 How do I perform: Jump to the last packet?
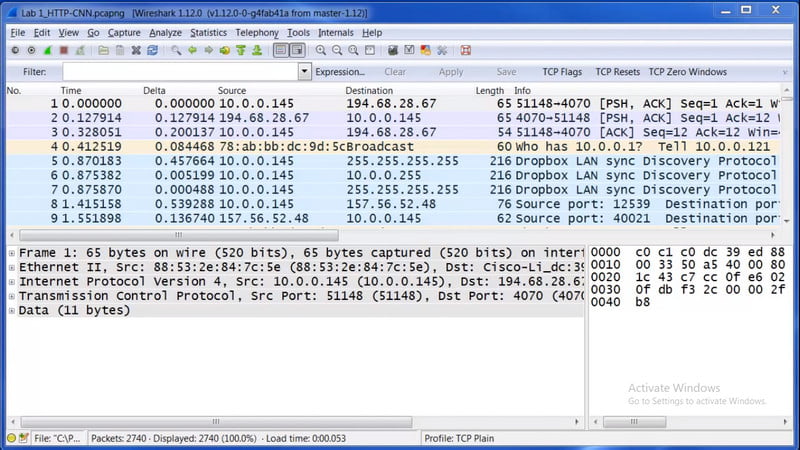pos(257,51)
